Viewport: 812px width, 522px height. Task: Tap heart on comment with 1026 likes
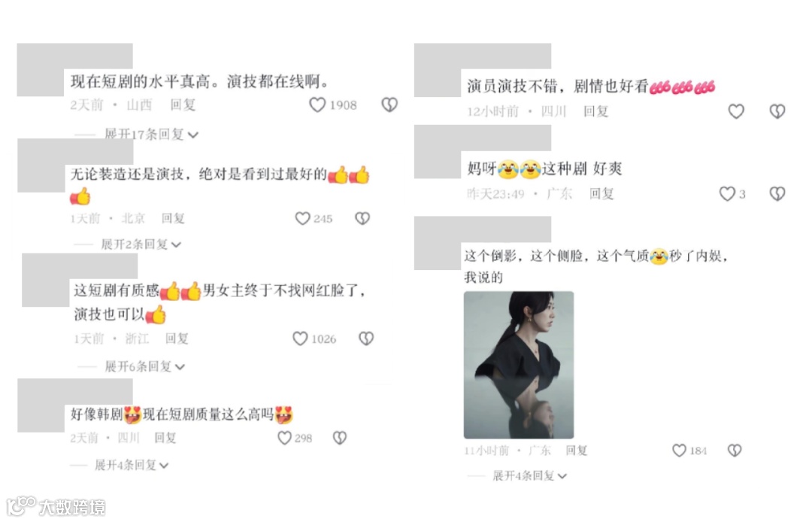(300, 338)
